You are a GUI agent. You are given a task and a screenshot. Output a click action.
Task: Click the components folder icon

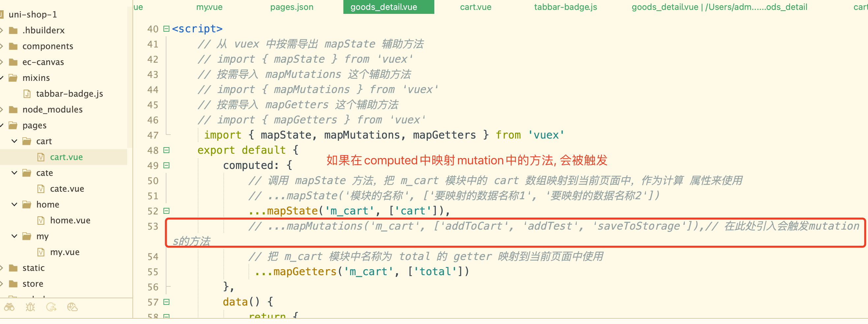click(13, 46)
